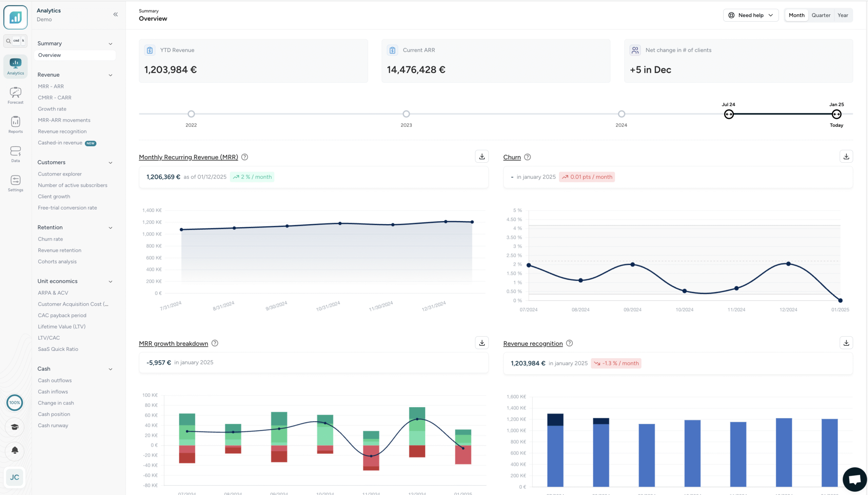Open the Cohorts analysis menu item
This screenshot has height=495, width=868.
pos(57,261)
